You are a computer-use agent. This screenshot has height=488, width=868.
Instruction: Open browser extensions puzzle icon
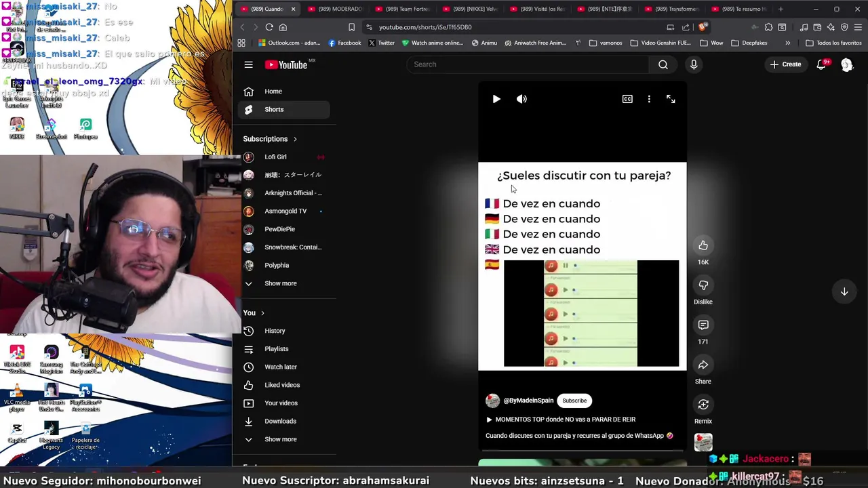coord(768,27)
